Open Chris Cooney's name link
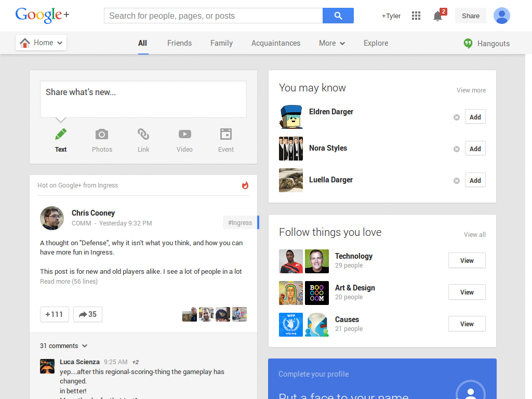The image size is (532, 399). pos(93,212)
